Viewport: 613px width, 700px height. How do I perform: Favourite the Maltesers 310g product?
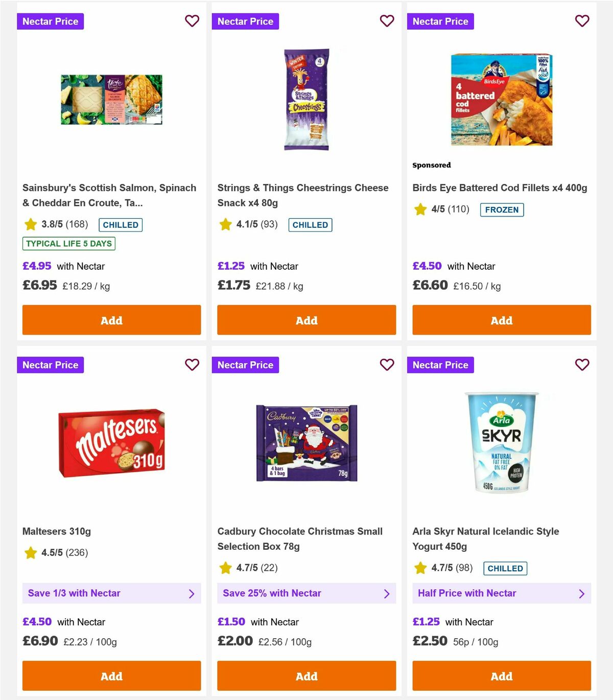(x=192, y=365)
